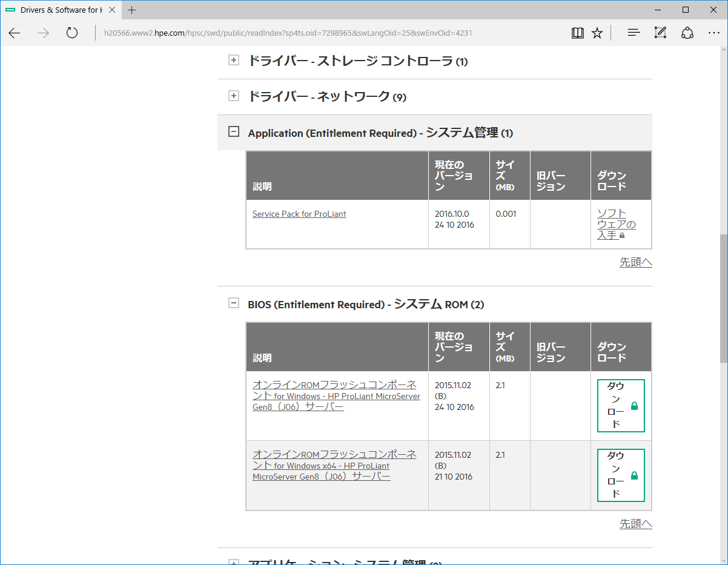Open a new tab with plus
Screen dimensions: 728x565
pyautogui.click(x=132, y=10)
